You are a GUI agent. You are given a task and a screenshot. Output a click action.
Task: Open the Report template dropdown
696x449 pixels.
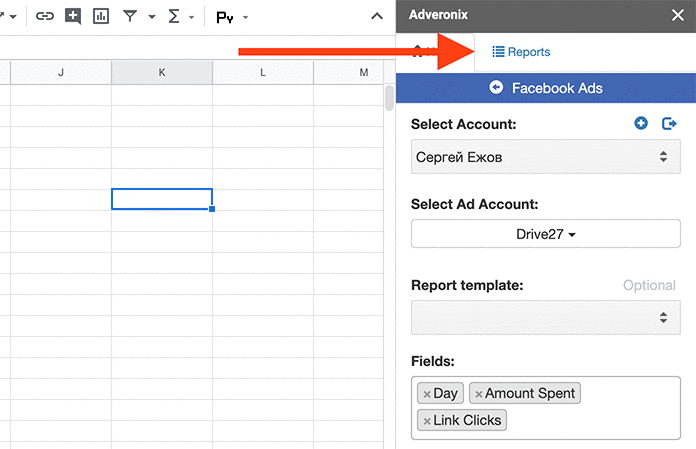(545, 317)
